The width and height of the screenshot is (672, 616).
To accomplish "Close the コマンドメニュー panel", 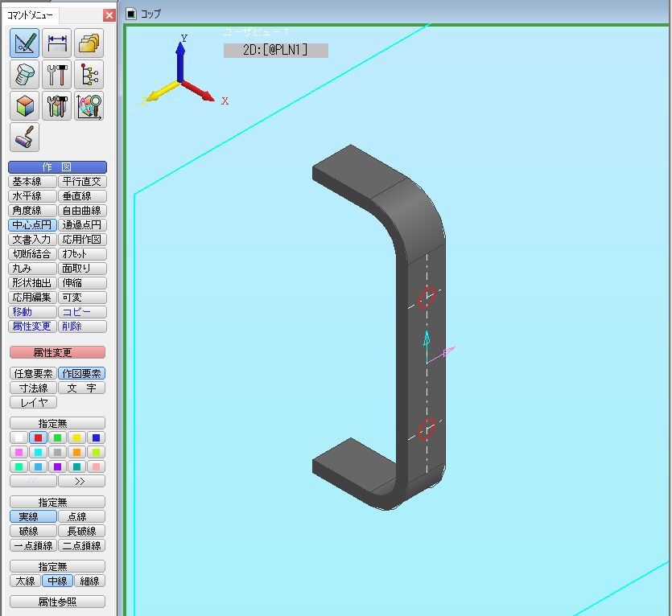I will [109, 15].
